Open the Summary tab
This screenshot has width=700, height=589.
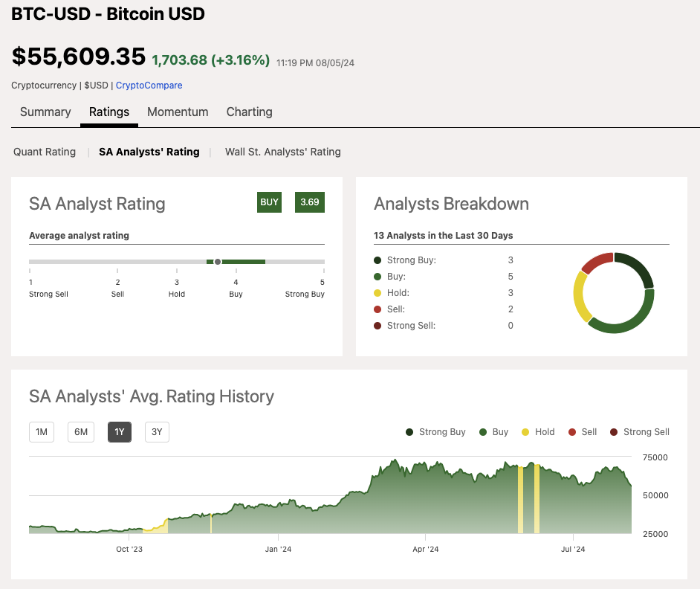coord(45,112)
